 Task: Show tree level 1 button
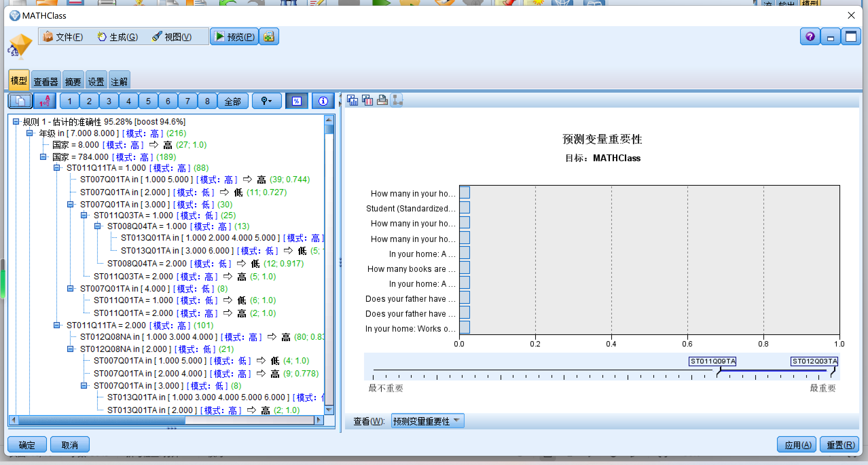tap(70, 101)
